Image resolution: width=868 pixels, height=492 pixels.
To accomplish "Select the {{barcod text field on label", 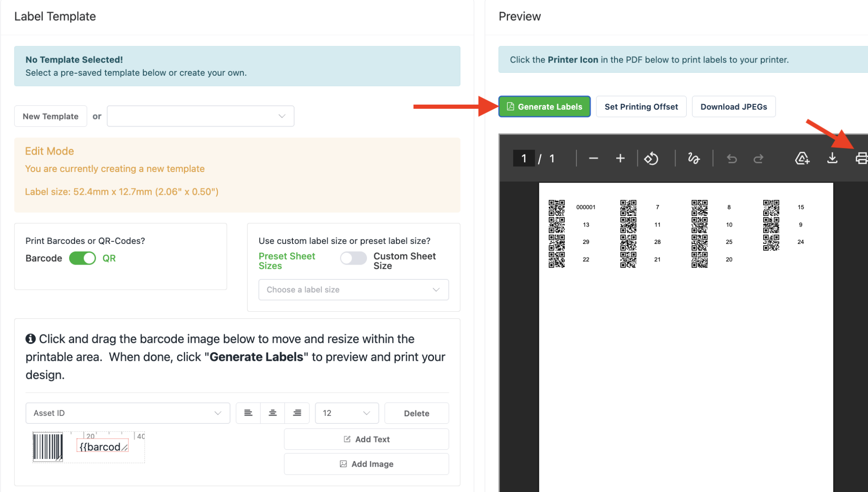I will 103,446.
